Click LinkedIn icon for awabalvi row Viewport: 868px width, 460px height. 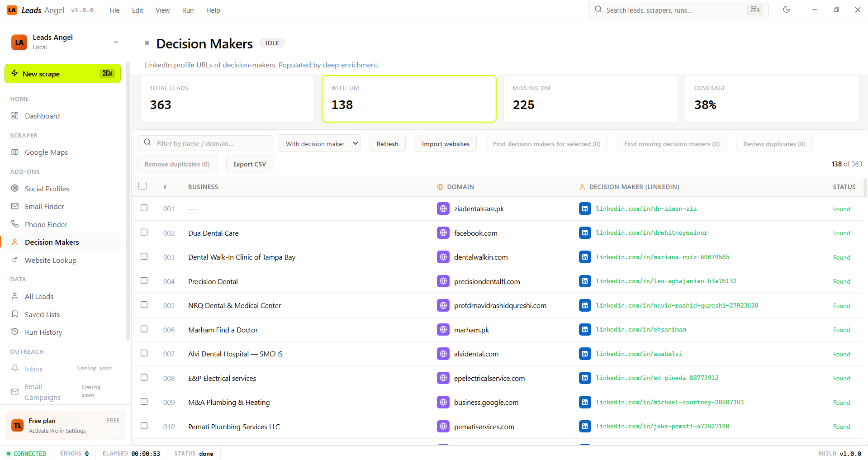pos(585,354)
